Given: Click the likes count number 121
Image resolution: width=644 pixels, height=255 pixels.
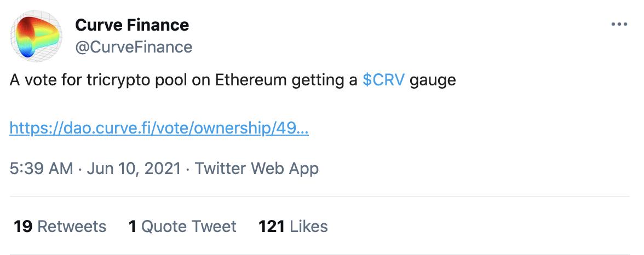Looking at the screenshot, I should coord(271,227).
